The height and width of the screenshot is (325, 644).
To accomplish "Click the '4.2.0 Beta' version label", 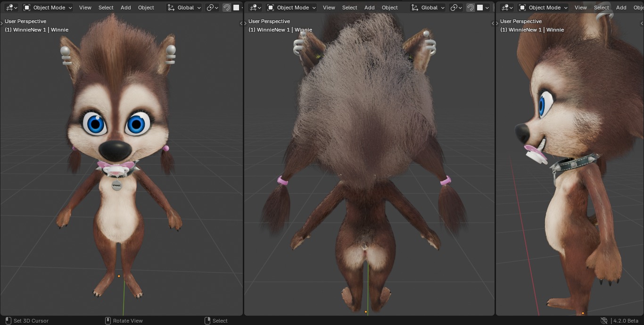I will point(626,321).
